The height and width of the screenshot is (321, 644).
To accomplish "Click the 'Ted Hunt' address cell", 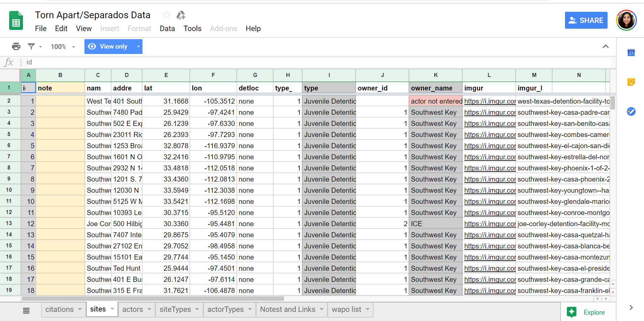I will [127, 268].
